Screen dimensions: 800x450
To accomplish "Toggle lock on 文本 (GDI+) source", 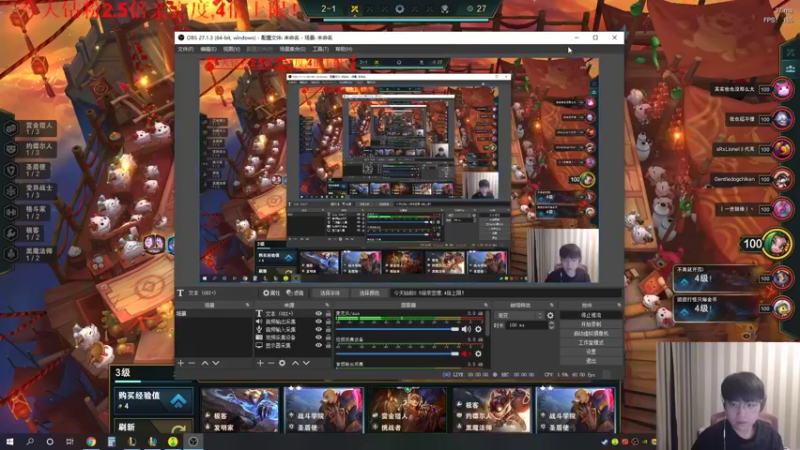I will point(328,314).
